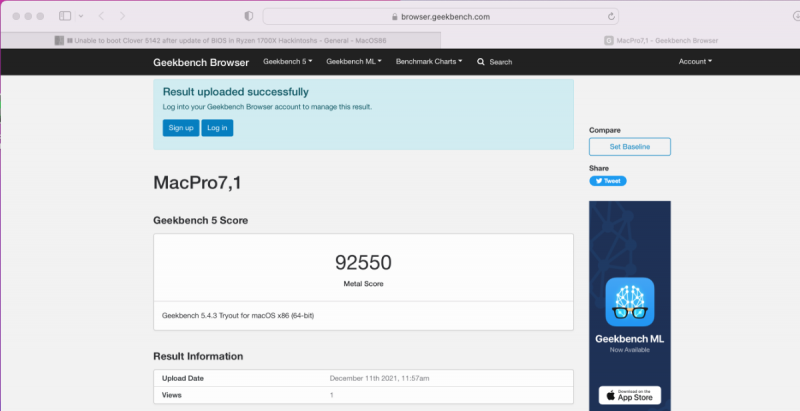Select the 92550 Metal score
This screenshot has width=800, height=411.
point(363,263)
